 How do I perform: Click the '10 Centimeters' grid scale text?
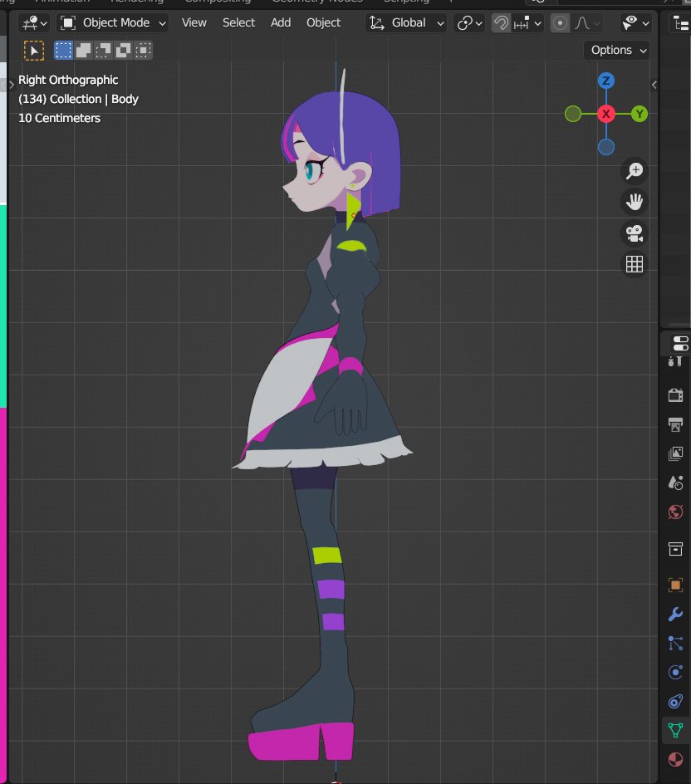click(x=59, y=118)
